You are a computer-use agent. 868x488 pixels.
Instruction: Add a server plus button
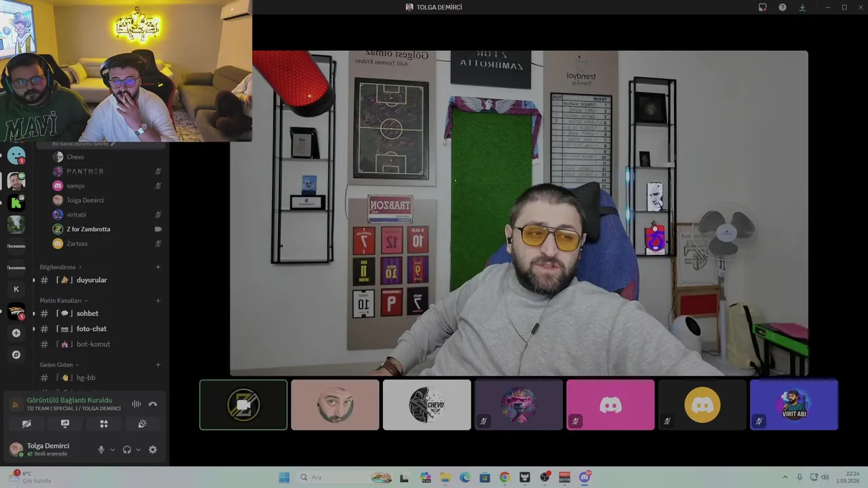[16, 333]
